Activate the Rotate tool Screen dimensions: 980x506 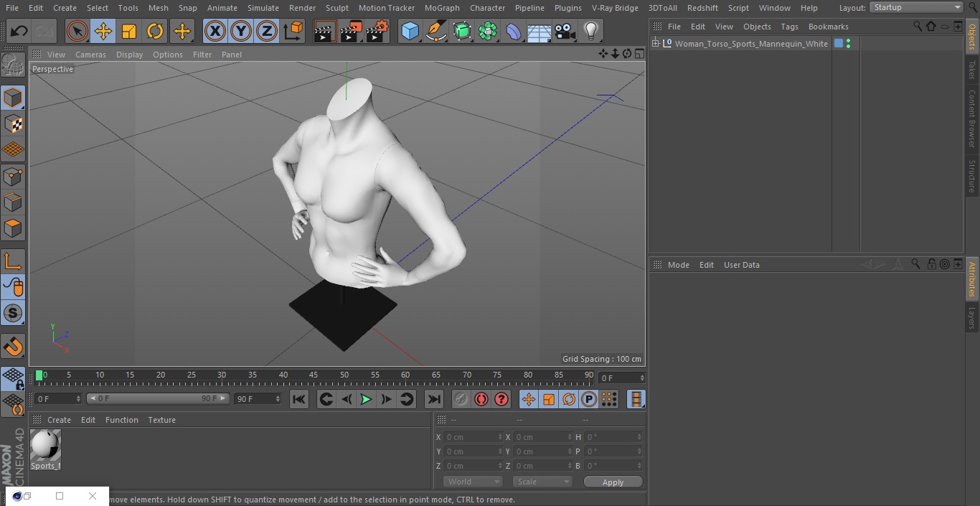point(155,32)
